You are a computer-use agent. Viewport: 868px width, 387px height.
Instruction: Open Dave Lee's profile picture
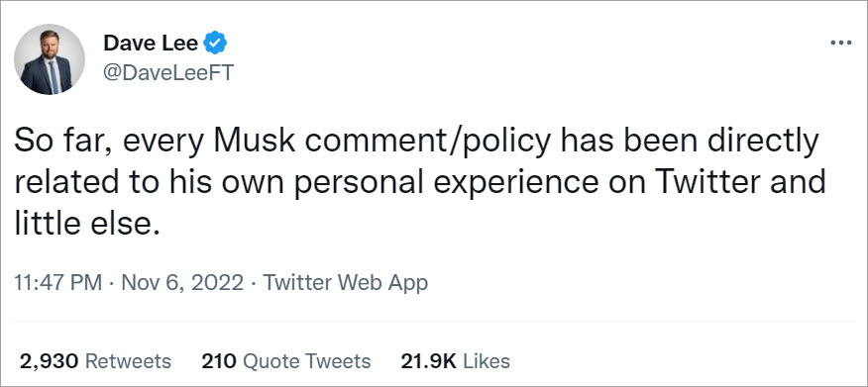50,59
